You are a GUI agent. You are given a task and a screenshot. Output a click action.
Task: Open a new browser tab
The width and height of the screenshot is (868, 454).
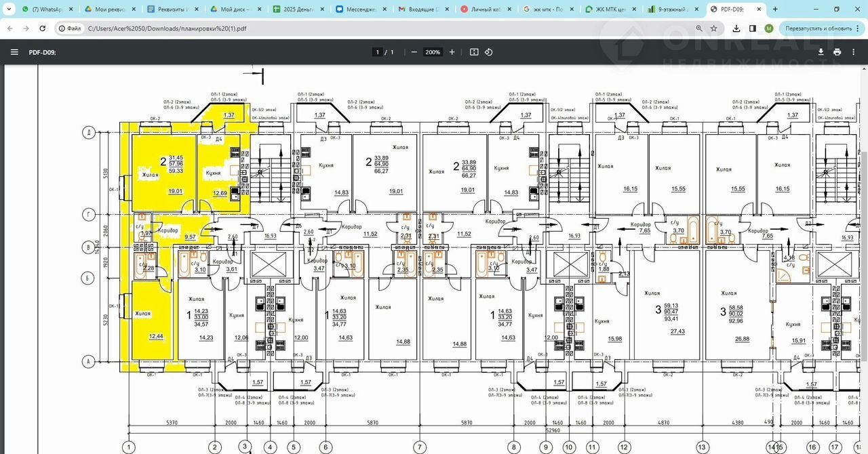[x=776, y=9]
